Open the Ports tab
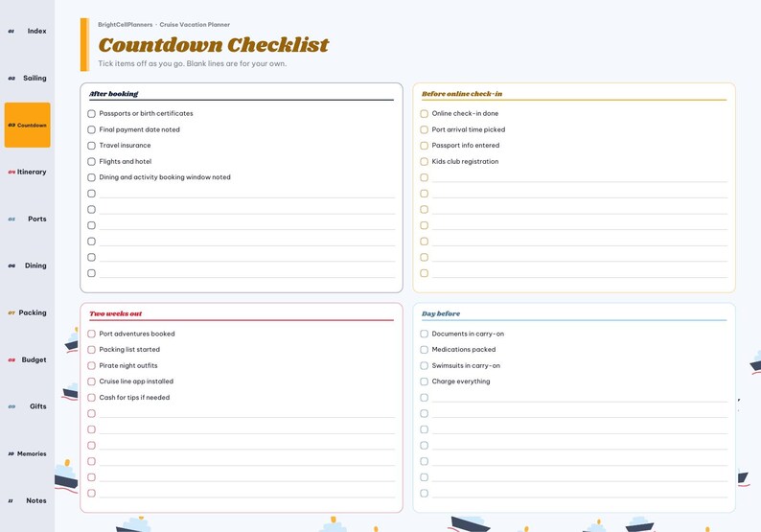Image resolution: width=761 pixels, height=532 pixels. tap(27, 219)
